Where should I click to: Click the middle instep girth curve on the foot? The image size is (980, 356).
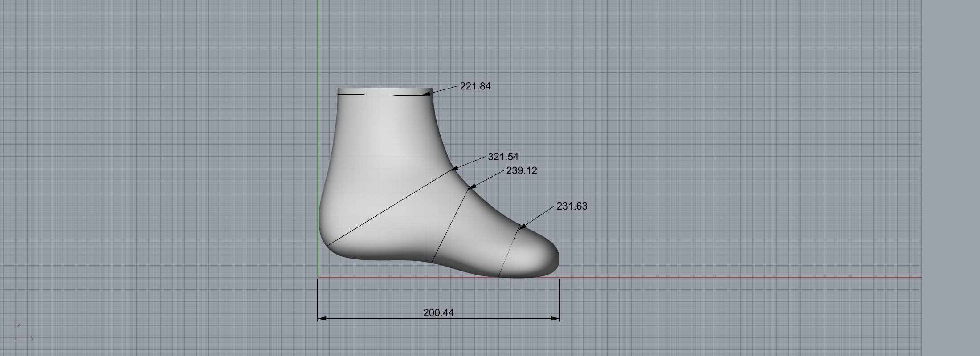point(450,226)
